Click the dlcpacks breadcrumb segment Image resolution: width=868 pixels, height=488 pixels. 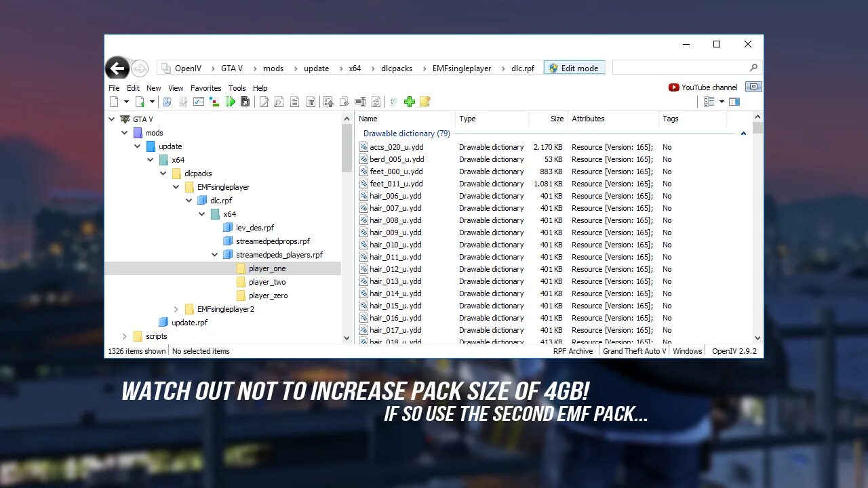pos(397,68)
